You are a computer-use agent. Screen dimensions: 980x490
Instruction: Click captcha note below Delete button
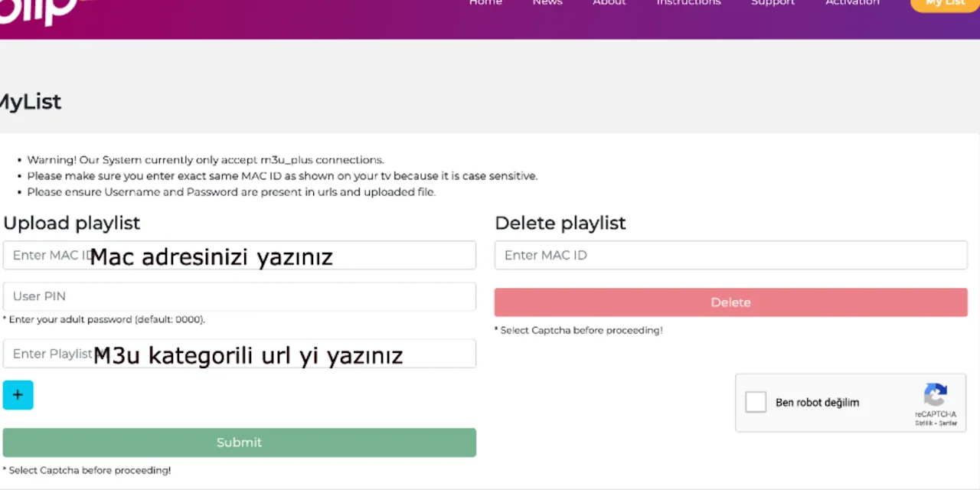(579, 330)
